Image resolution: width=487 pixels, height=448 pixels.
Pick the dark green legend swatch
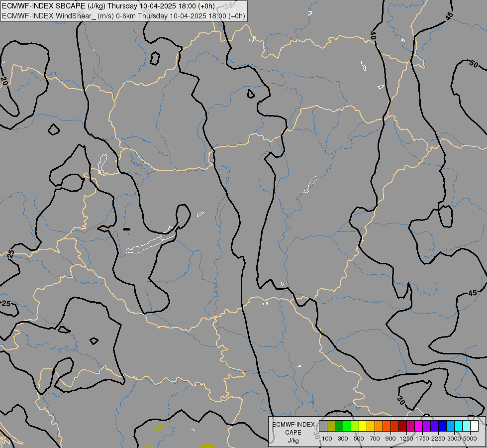click(339, 426)
